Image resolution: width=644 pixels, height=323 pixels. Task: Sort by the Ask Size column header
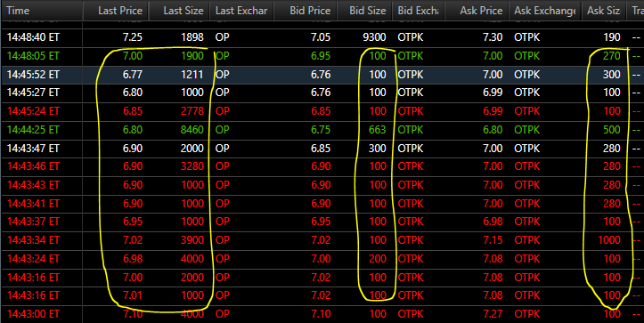[604, 11]
